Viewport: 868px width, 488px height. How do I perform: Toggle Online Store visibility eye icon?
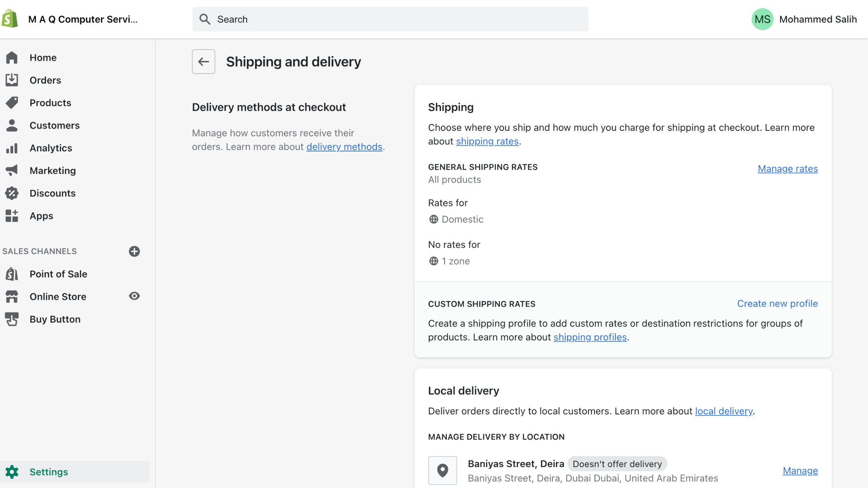134,296
